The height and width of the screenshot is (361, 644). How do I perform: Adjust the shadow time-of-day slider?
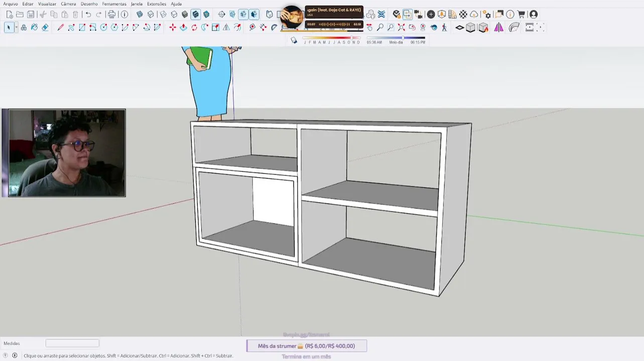396,38
